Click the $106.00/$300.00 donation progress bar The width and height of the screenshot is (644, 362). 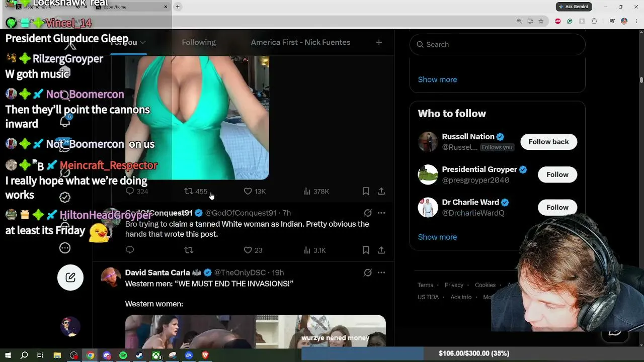pos(473,353)
